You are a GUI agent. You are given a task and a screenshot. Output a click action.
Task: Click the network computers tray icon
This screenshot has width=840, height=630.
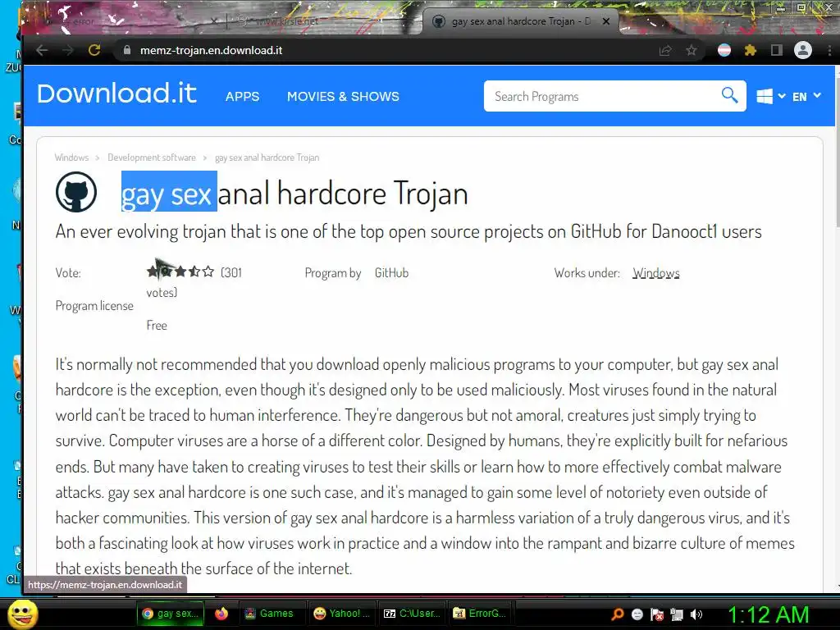[x=677, y=614]
